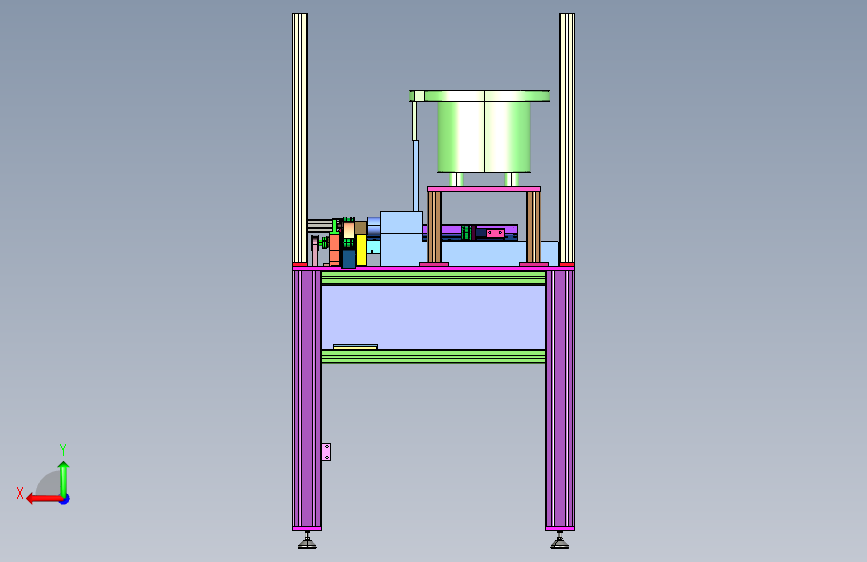Select the yellow block on the tabletop
The image size is (867, 562).
pos(361,250)
